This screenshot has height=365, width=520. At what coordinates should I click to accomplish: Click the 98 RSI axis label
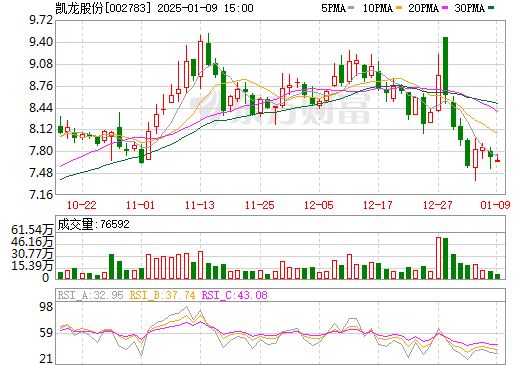coord(46,307)
